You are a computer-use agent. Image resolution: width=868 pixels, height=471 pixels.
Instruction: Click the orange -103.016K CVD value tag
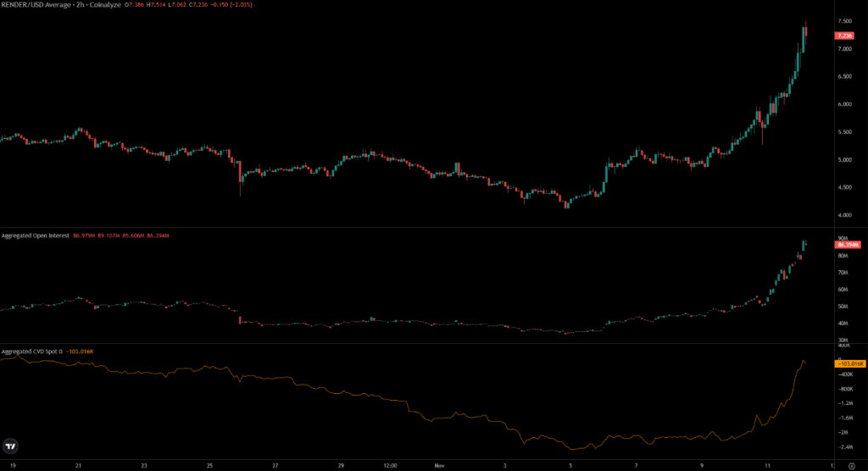848,363
